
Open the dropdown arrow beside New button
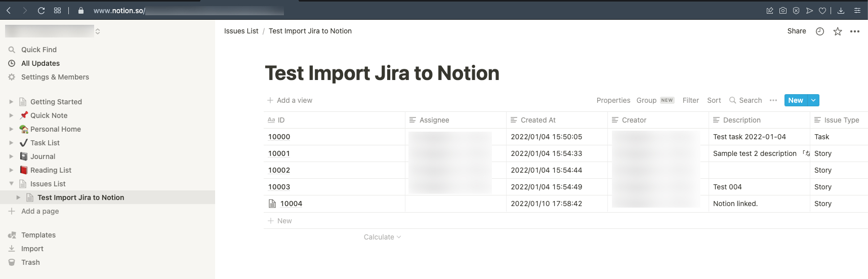pos(813,100)
